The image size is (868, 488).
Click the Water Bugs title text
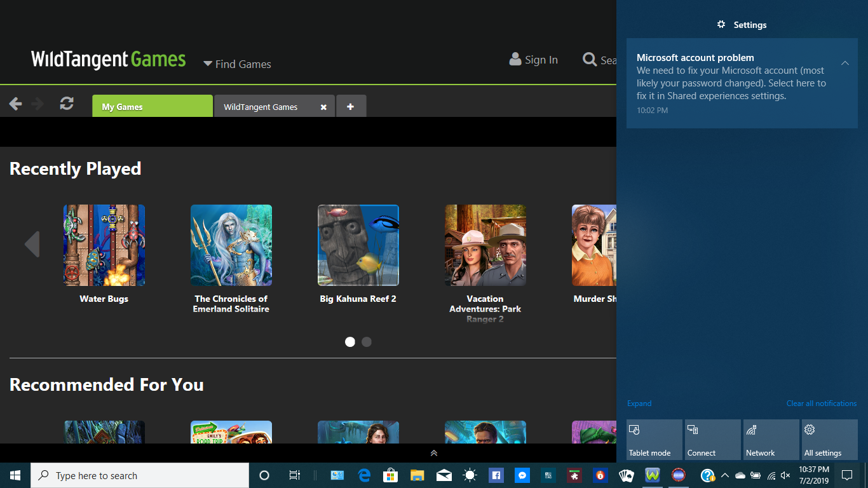(x=104, y=299)
